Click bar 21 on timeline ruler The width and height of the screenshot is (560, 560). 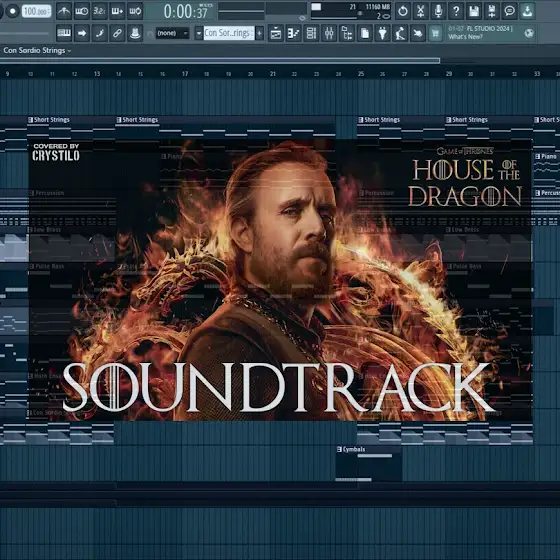(273, 74)
